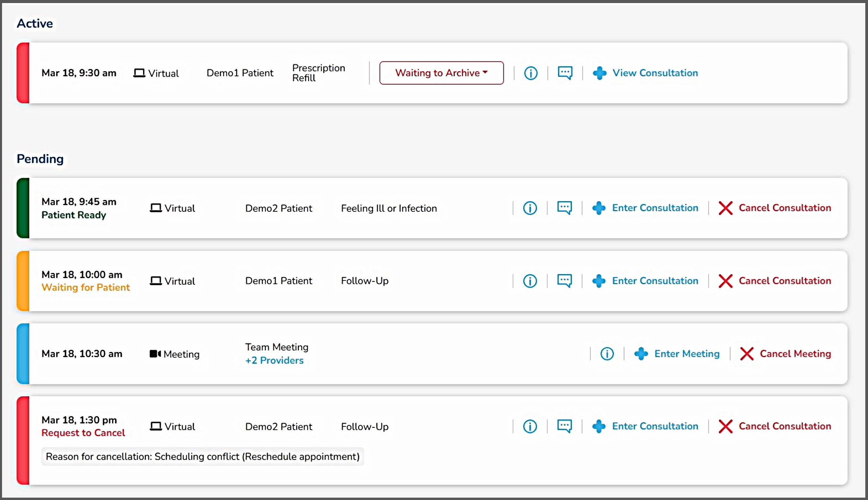
Task: Open info icon for 9:30 am Prescription Refill
Action: coord(531,73)
